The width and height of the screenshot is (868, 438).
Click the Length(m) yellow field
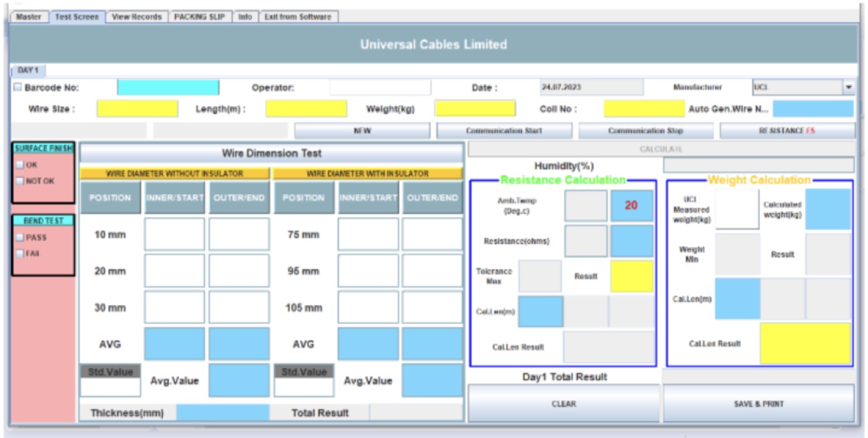point(306,109)
